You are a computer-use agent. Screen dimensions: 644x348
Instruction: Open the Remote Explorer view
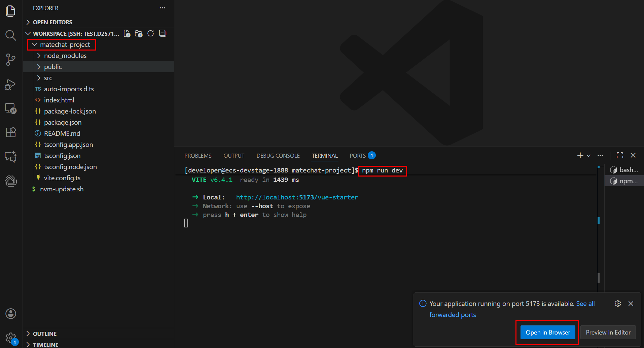click(10, 108)
